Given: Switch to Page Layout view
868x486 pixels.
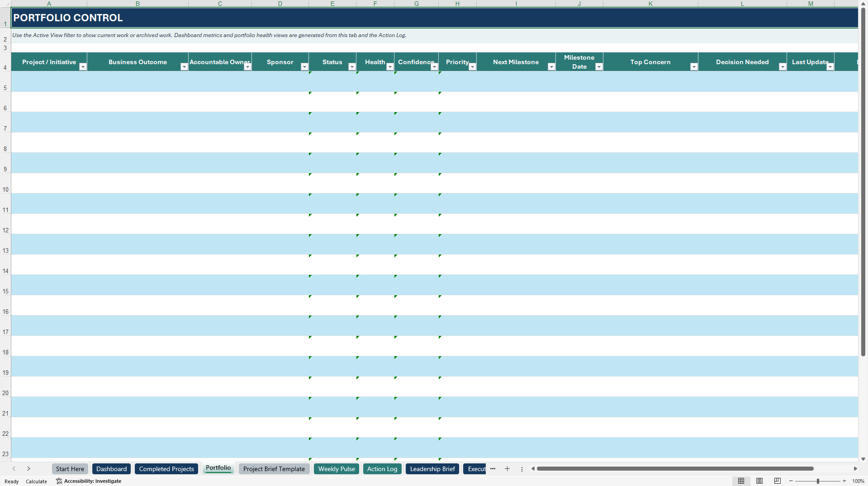Looking at the screenshot, I should click(x=759, y=481).
